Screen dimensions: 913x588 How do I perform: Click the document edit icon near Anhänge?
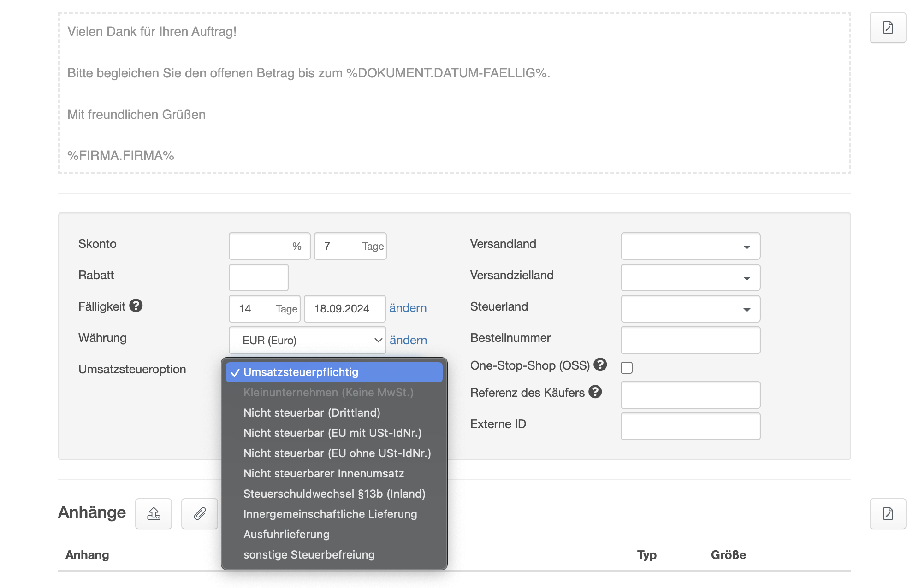pos(888,513)
